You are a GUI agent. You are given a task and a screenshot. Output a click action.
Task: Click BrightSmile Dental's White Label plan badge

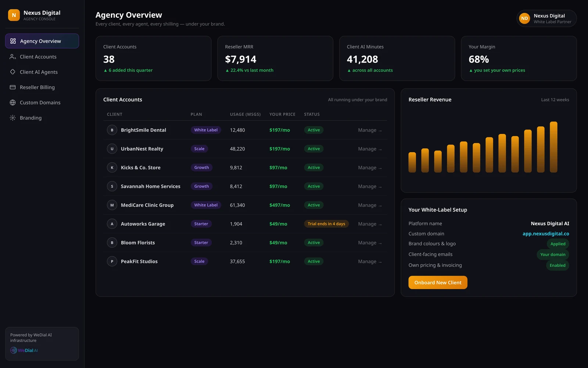tap(206, 130)
